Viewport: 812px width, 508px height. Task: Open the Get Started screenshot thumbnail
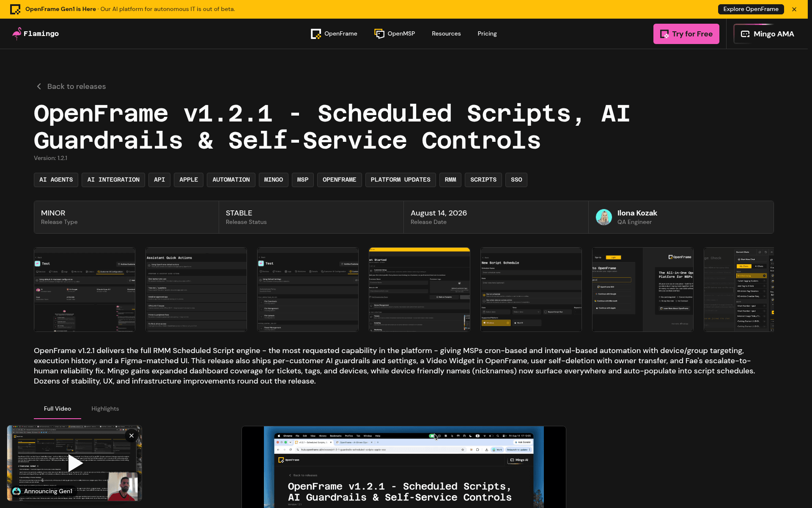click(x=420, y=290)
